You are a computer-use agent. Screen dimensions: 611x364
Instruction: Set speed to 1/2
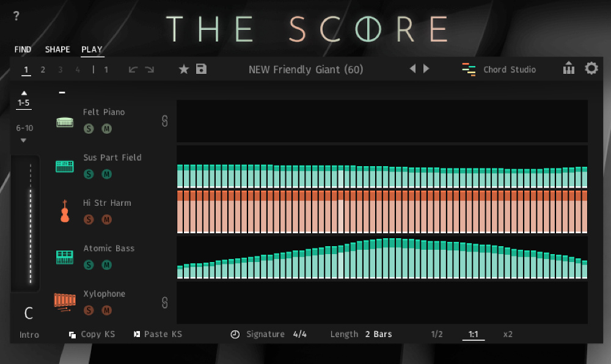tap(437, 335)
